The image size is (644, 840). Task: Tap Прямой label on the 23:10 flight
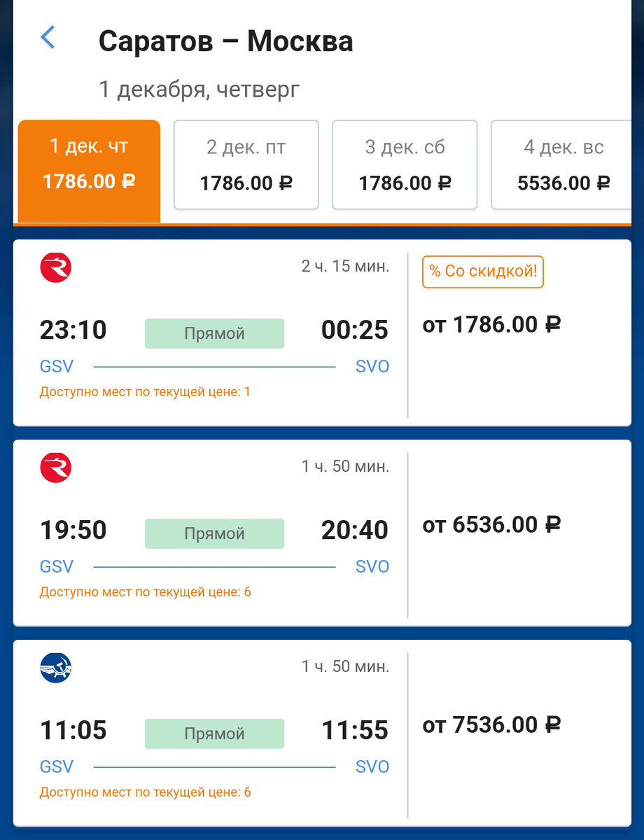[x=214, y=333]
